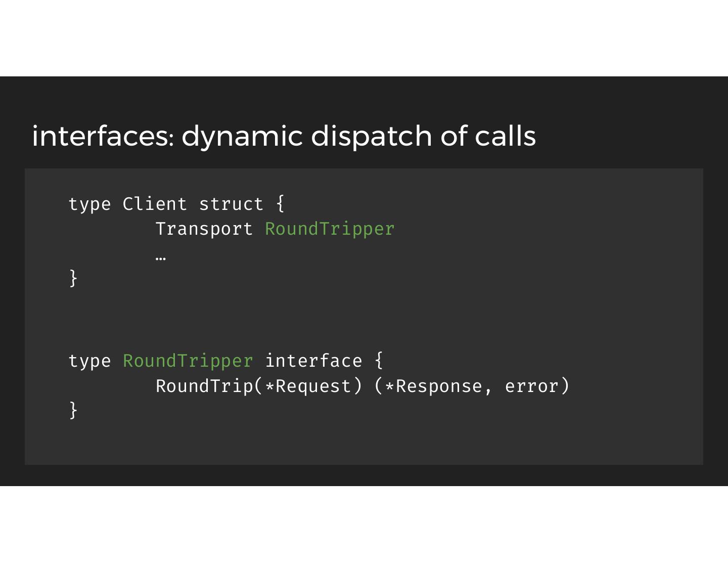728x563 pixels.
Task: Click "type" before the Client declaration
Action: click(89, 204)
